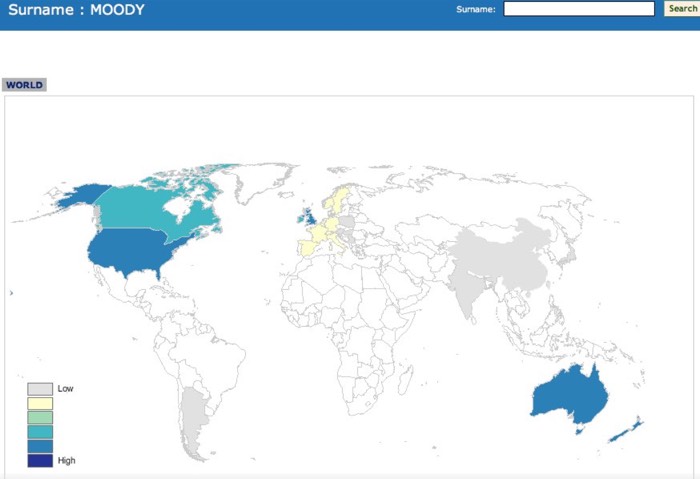This screenshot has height=479, width=700.
Task: Click the small arrow at left edge
Action: tap(11, 293)
